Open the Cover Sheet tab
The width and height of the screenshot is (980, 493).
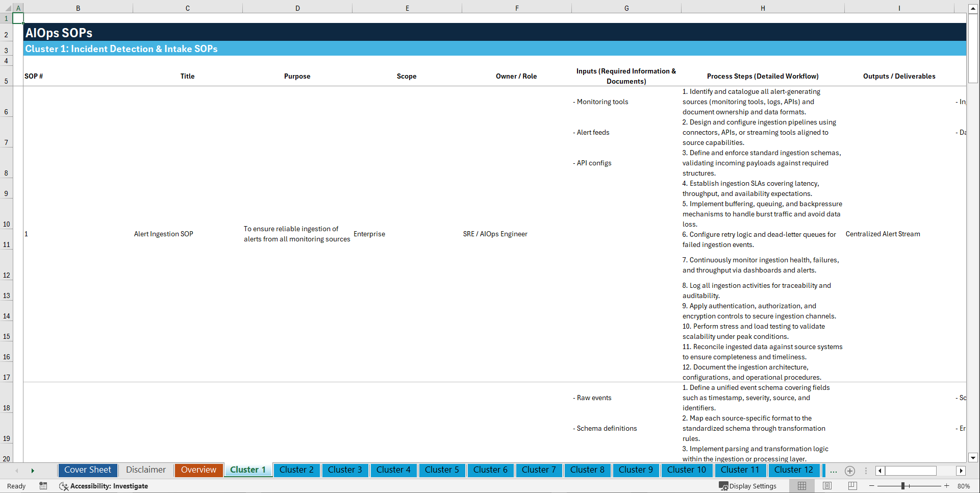(x=87, y=470)
